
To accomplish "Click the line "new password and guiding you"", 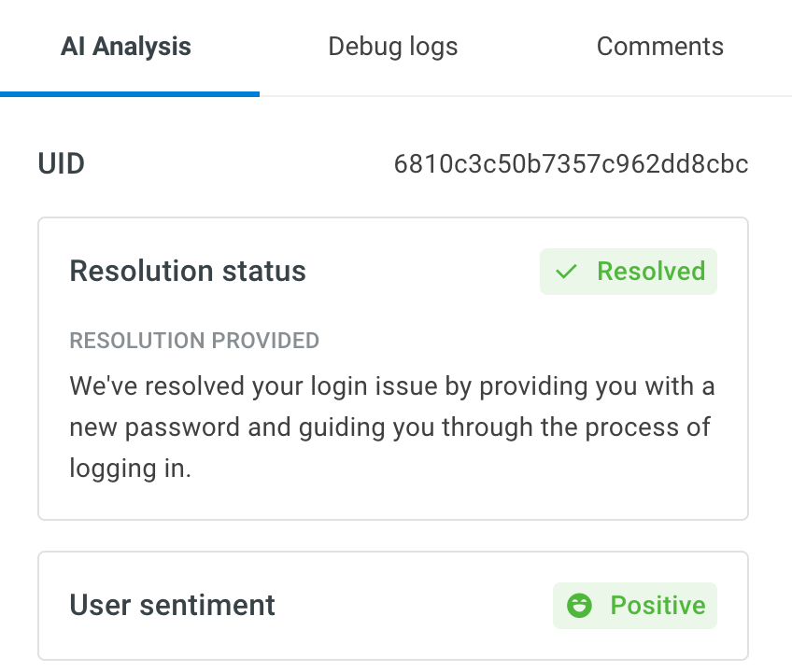I will pyautogui.click(x=390, y=427).
